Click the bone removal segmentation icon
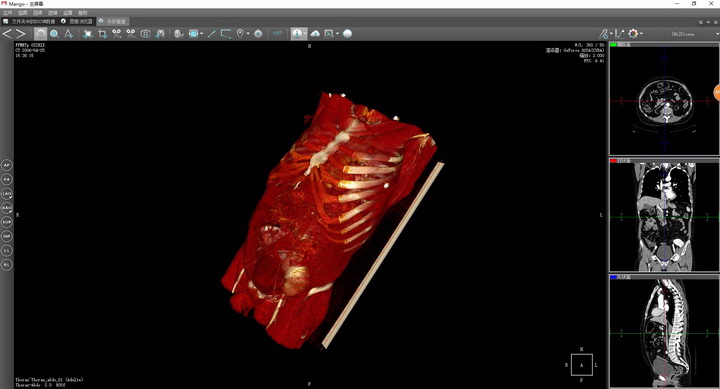The height and width of the screenshot is (389, 720). tap(160, 34)
